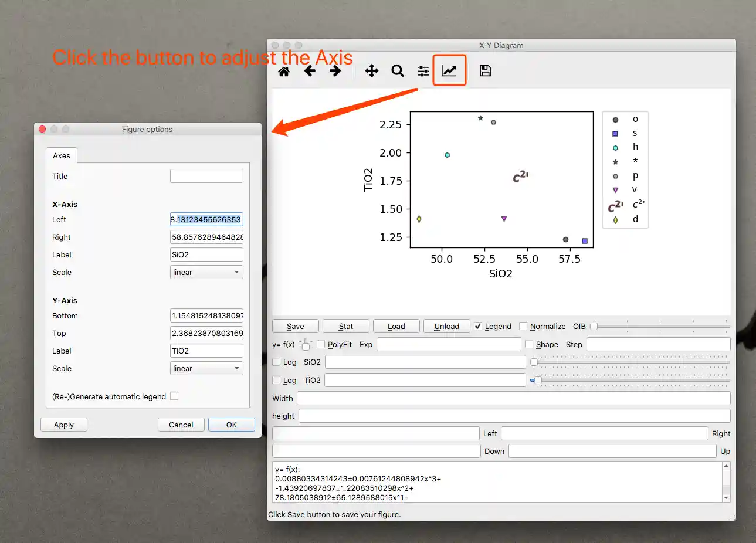The width and height of the screenshot is (756, 543).
Task: Open the Edit axis parameters icon
Action: (449, 71)
